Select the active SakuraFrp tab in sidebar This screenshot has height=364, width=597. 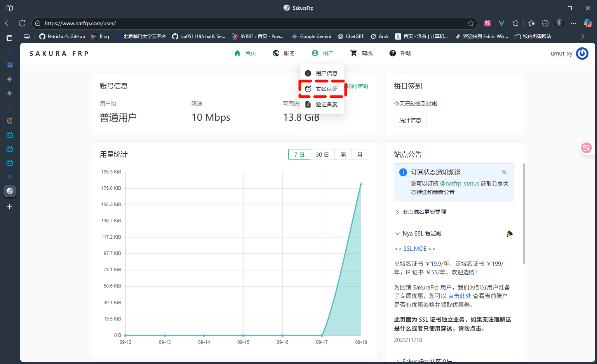click(x=10, y=191)
